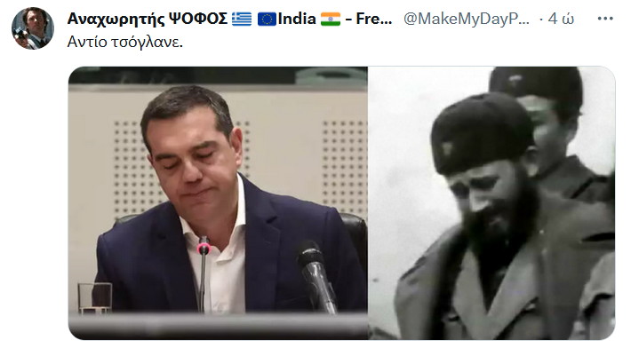Click the India flag emoji in display name
The height and width of the screenshot is (364, 631).
[331, 19]
